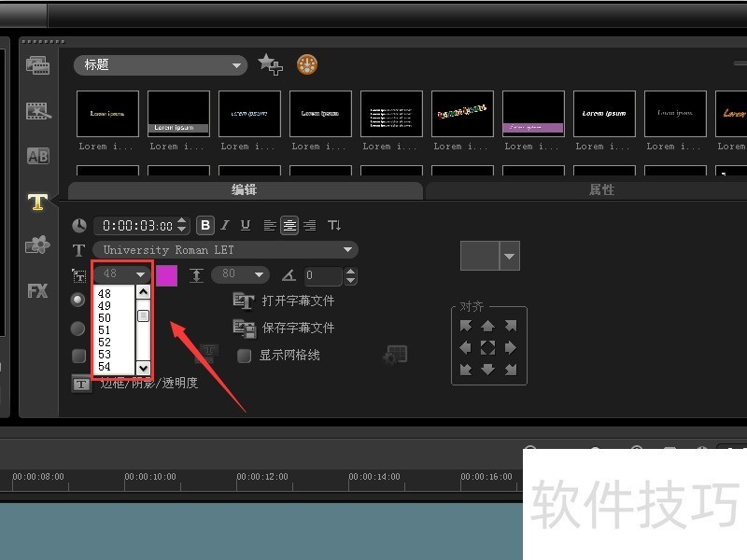Image resolution: width=747 pixels, height=560 pixels.
Task: Toggle italic text formatting
Action: tap(225, 225)
